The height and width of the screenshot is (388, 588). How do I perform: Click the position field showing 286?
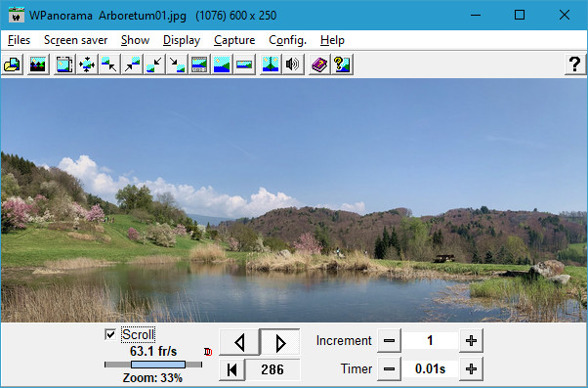coord(273,369)
